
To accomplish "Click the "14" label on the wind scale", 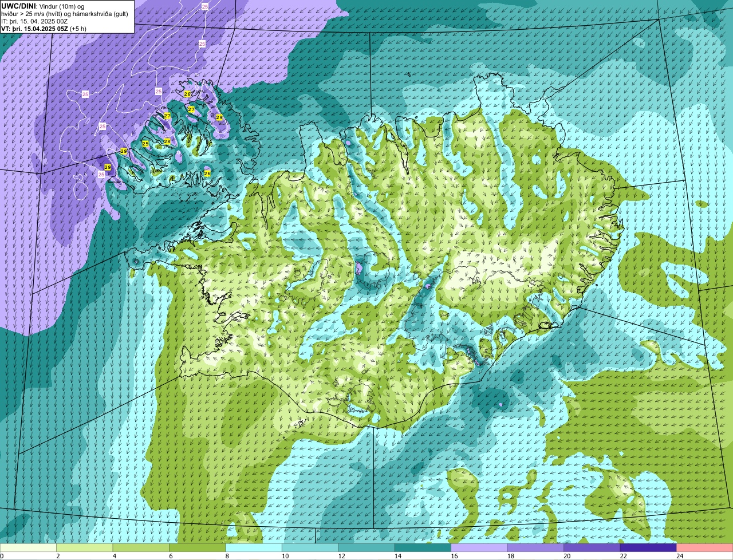I will click(x=398, y=556).
